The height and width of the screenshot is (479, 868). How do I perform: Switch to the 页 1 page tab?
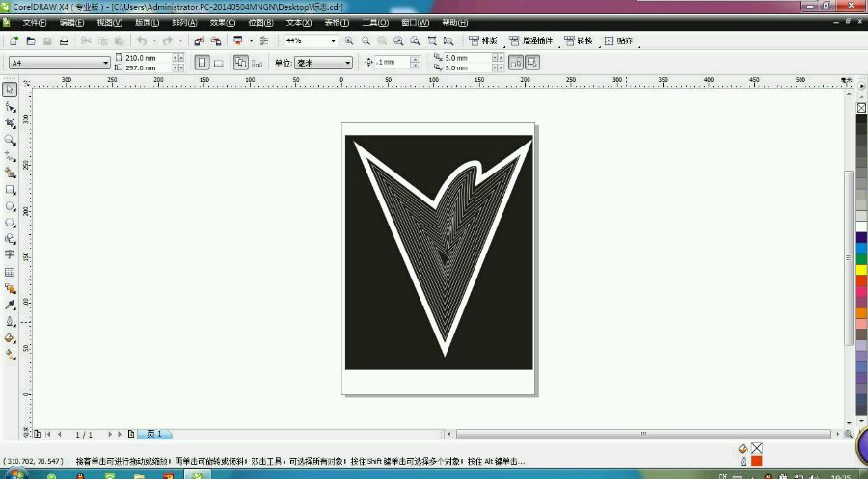pos(154,435)
